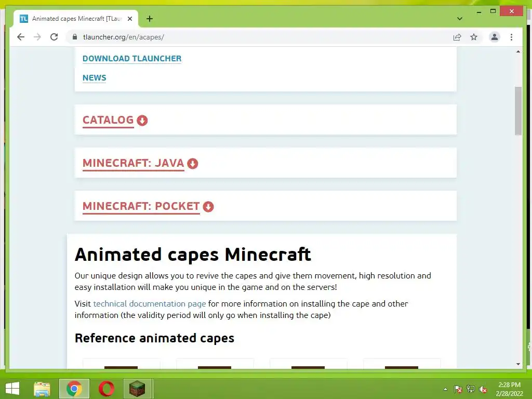This screenshot has width=532, height=399.
Task: Click the scrollbar up arrow
Action: (x=518, y=51)
